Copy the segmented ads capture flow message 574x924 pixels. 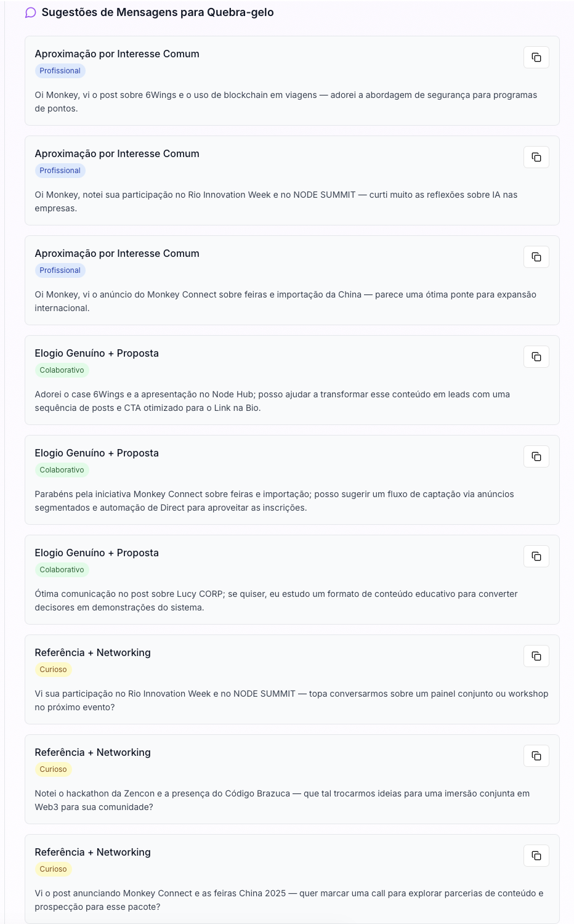pyautogui.click(x=536, y=456)
